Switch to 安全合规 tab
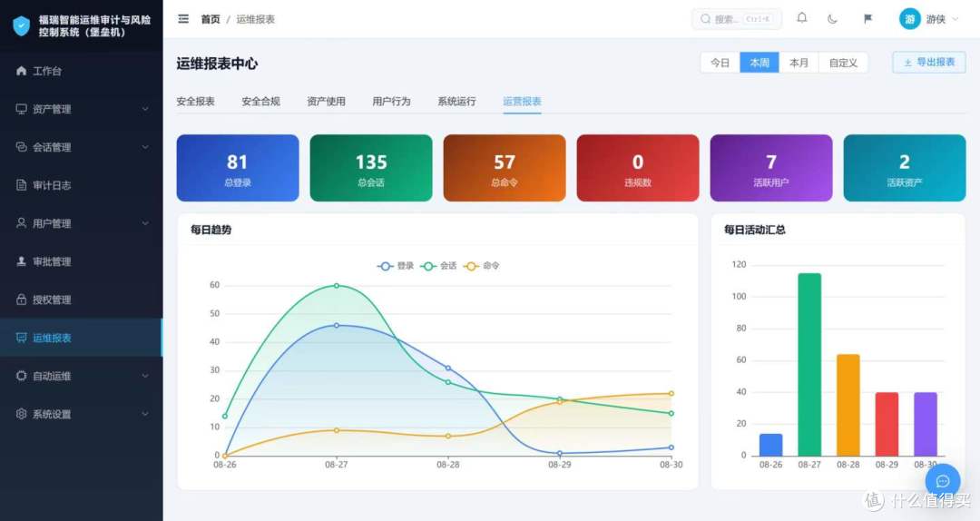 tap(260, 102)
